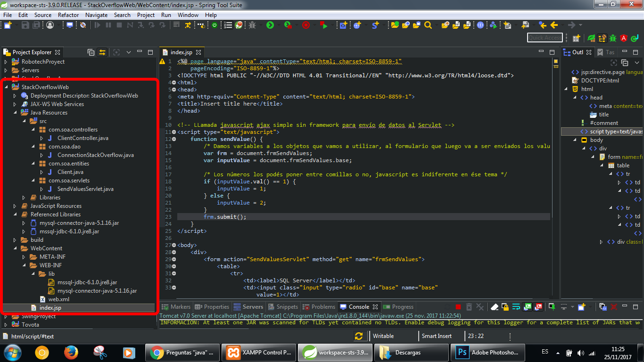
Task: Click the Search magnifier icon
Action: [x=428, y=25]
